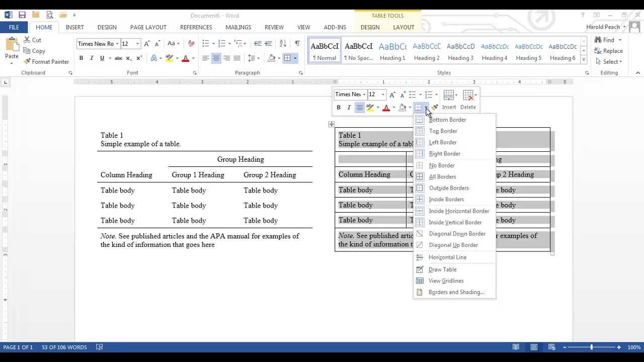The width and height of the screenshot is (644, 362).
Task: Open the ribbon font name dropdown
Action: point(117,44)
